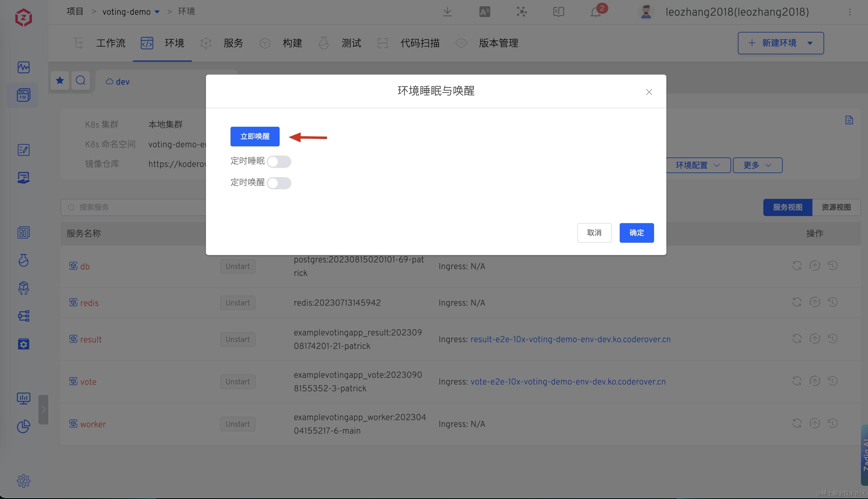This screenshot has height=499, width=868.
Task: Click the history icon for worker service
Action: 833,423
